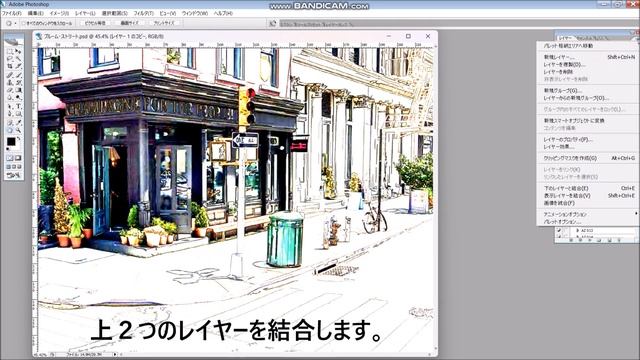
Task: Click the foreground color swatch
Action: 11,142
